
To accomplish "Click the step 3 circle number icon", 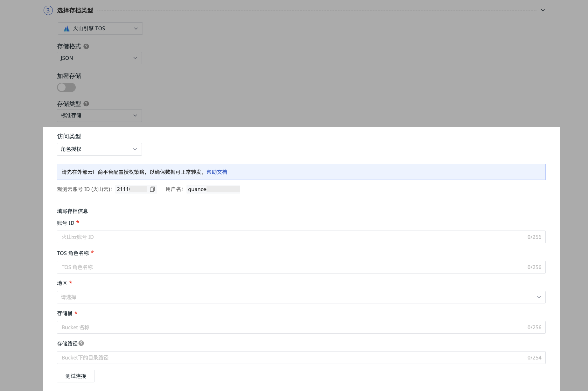I will click(48, 11).
